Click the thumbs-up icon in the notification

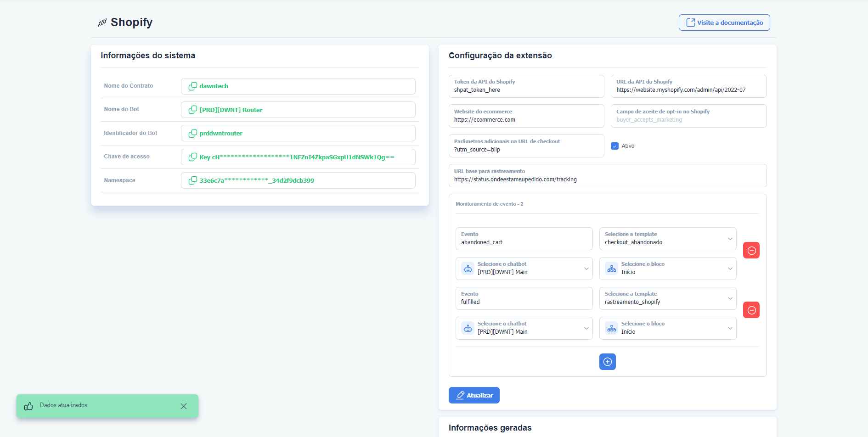pyautogui.click(x=28, y=406)
